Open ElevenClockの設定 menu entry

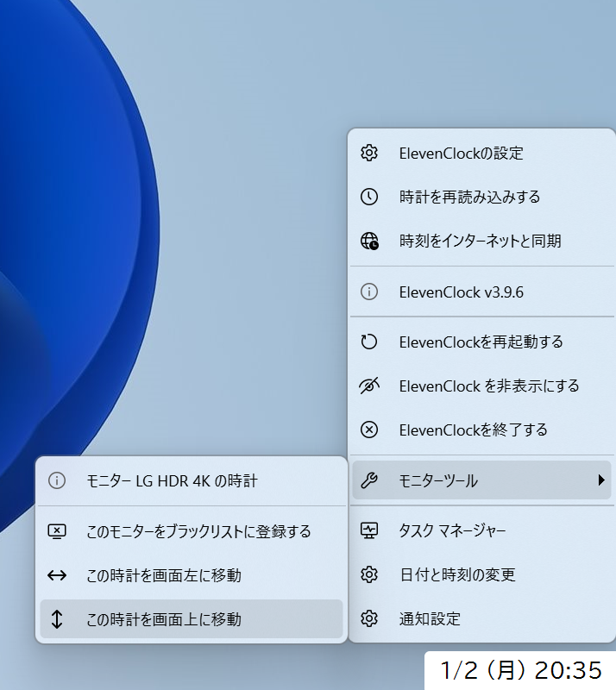click(x=481, y=154)
